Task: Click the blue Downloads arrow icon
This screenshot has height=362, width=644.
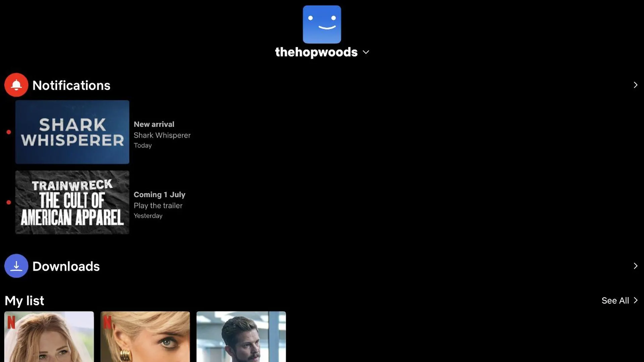Action: 16,266
